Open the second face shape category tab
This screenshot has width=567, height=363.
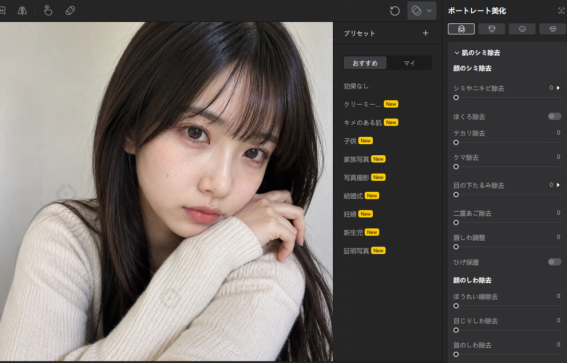492,29
